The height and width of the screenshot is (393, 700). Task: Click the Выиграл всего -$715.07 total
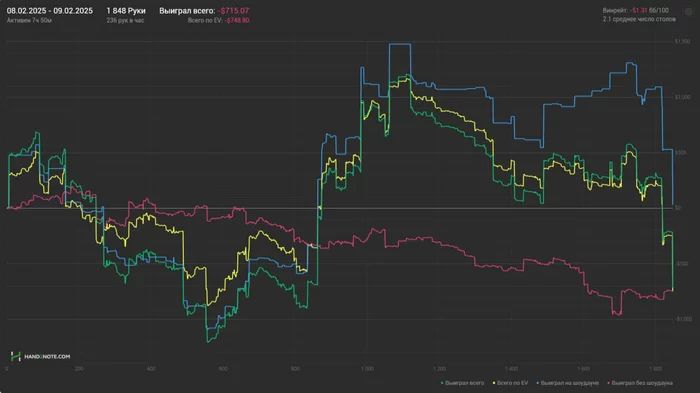click(x=204, y=11)
